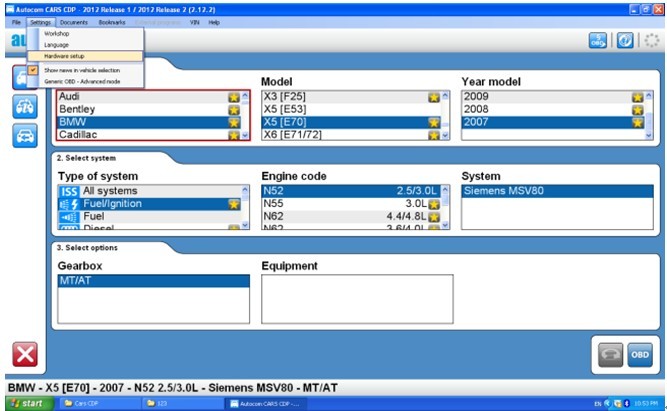Select year model 2008
Screen dimensions: 667x411
[553, 109]
